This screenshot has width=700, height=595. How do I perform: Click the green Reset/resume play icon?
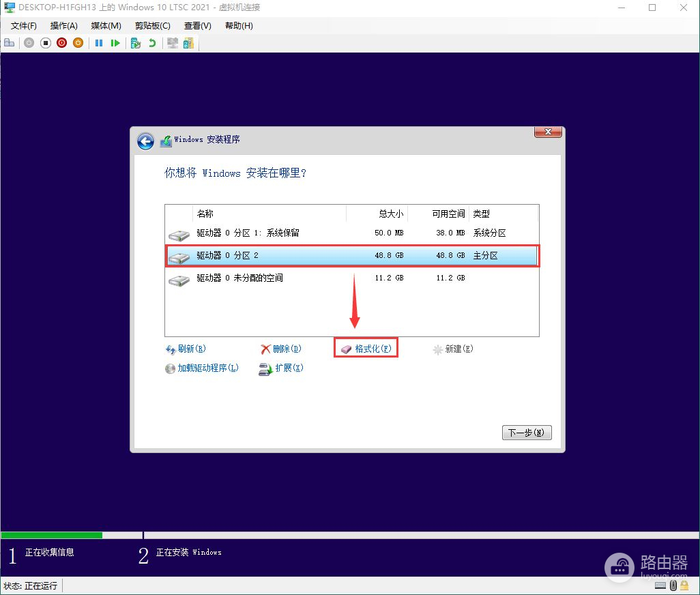115,43
